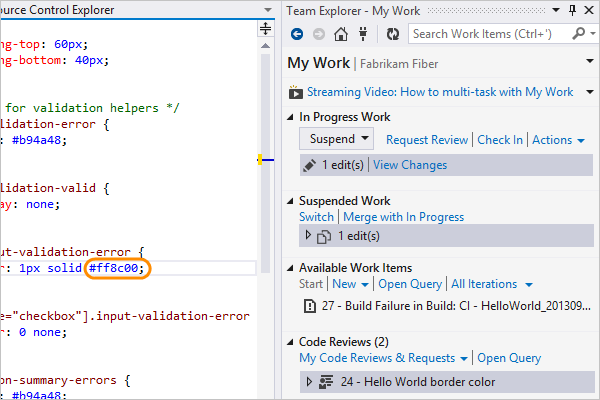Viewport: 600px width, 400px height.
Task: Collapse the In Progress Work section
Action: coord(292,117)
